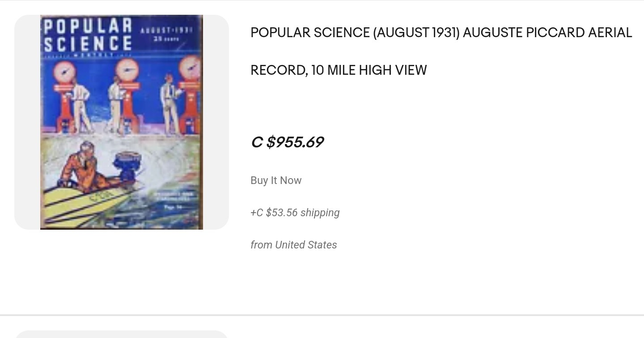Click the "AUGUSTE PICCARD AERIAL" words in title

coord(547,33)
